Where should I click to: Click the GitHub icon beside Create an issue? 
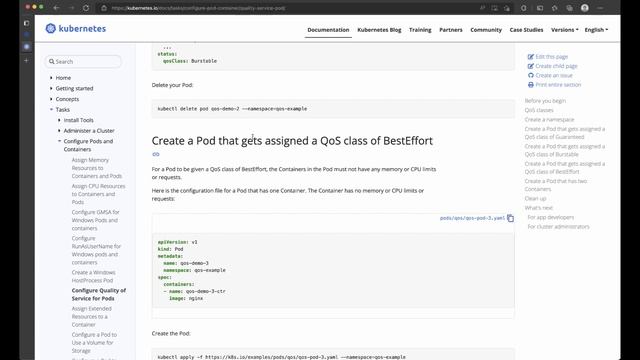point(531,76)
